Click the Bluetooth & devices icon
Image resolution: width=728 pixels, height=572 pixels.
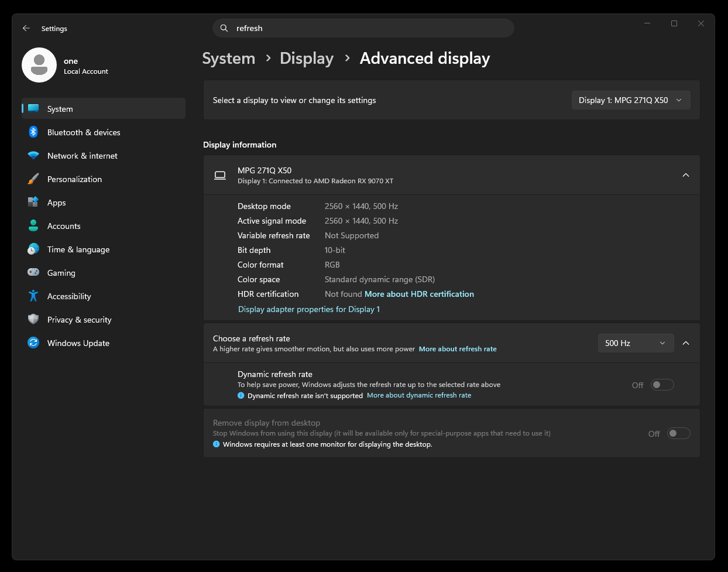[33, 132]
